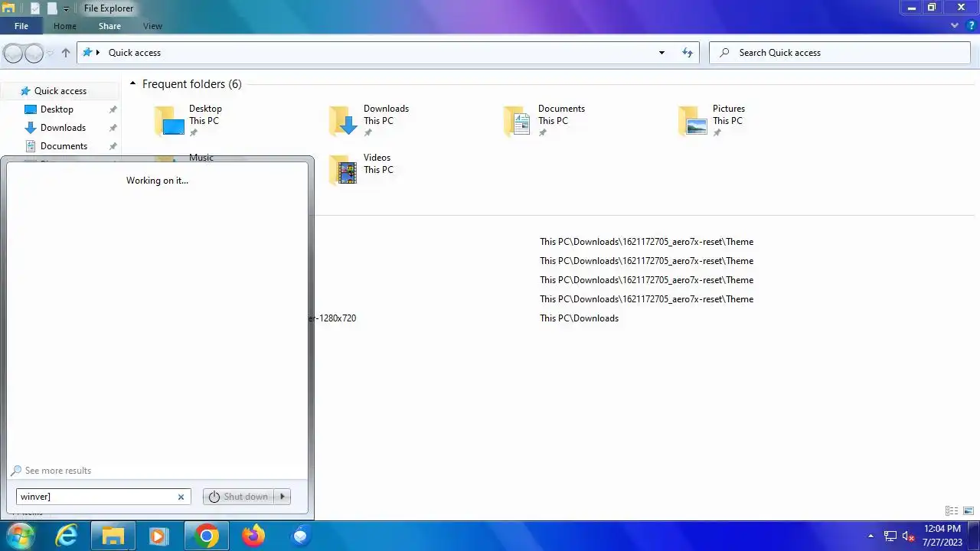
Task: Click the Shut down button
Action: [x=239, y=497]
